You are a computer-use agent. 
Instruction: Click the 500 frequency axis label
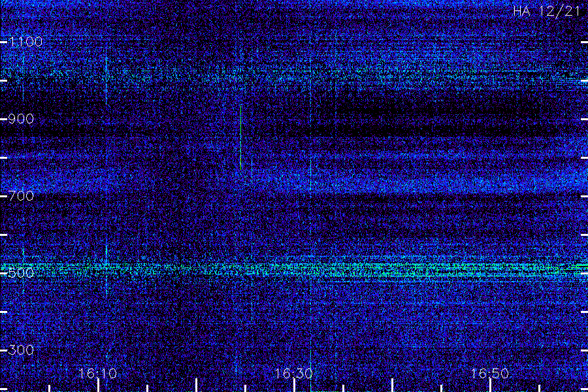click(x=21, y=272)
